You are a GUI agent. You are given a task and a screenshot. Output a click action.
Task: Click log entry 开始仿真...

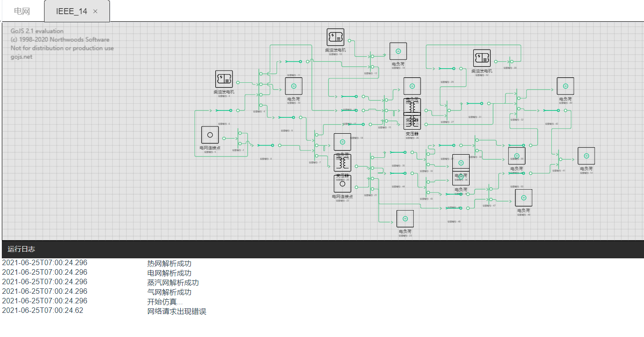165,302
